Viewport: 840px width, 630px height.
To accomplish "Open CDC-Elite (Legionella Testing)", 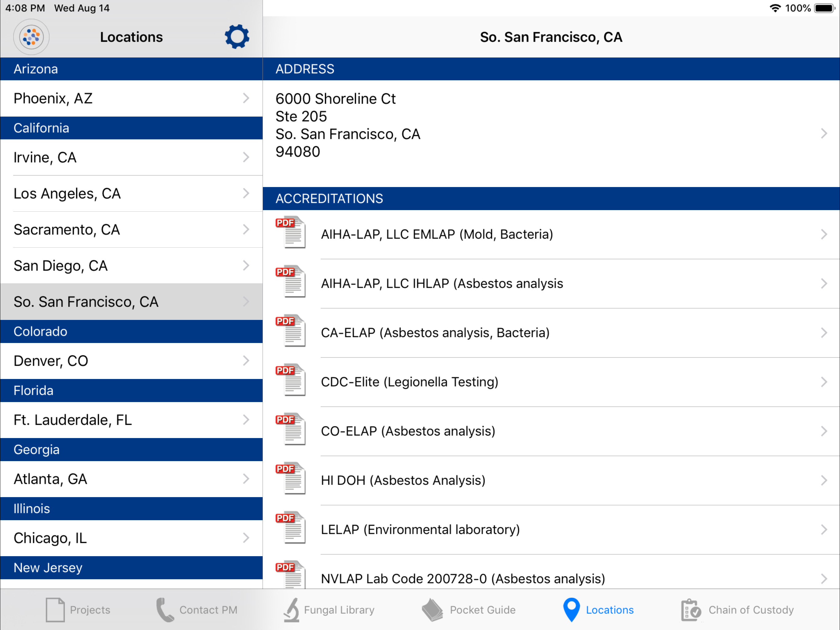I will [x=551, y=382].
